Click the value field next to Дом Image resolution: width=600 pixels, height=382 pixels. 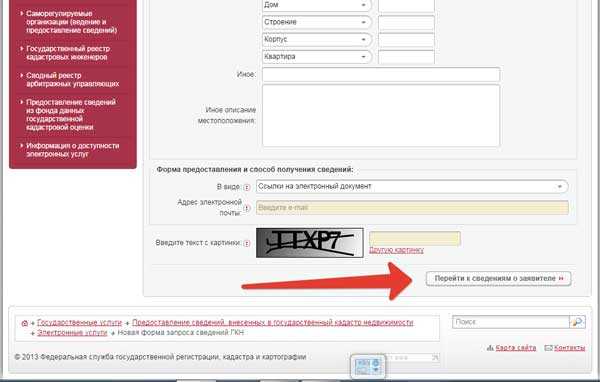406,5
